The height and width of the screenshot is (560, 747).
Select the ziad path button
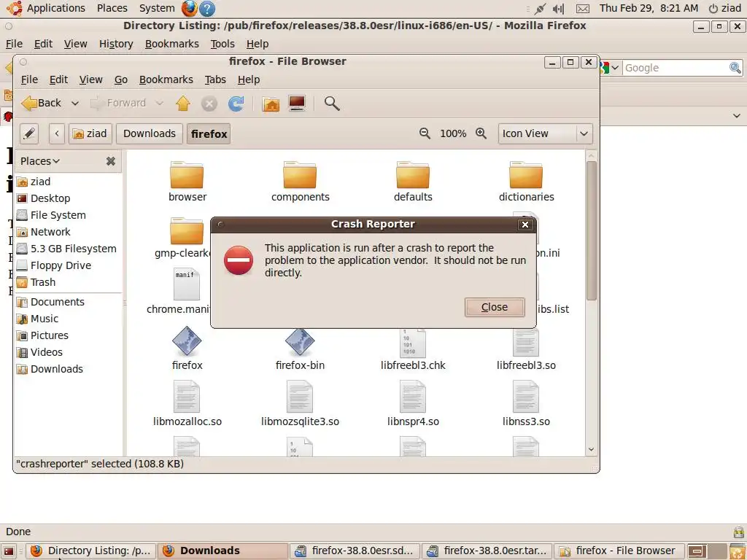coord(90,133)
